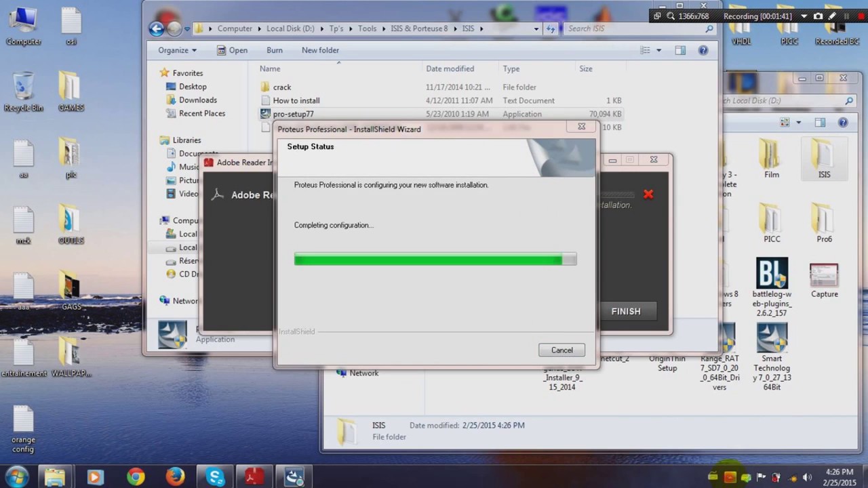The height and width of the screenshot is (488, 868).
Task: Select the How to install text file
Action: tap(296, 101)
